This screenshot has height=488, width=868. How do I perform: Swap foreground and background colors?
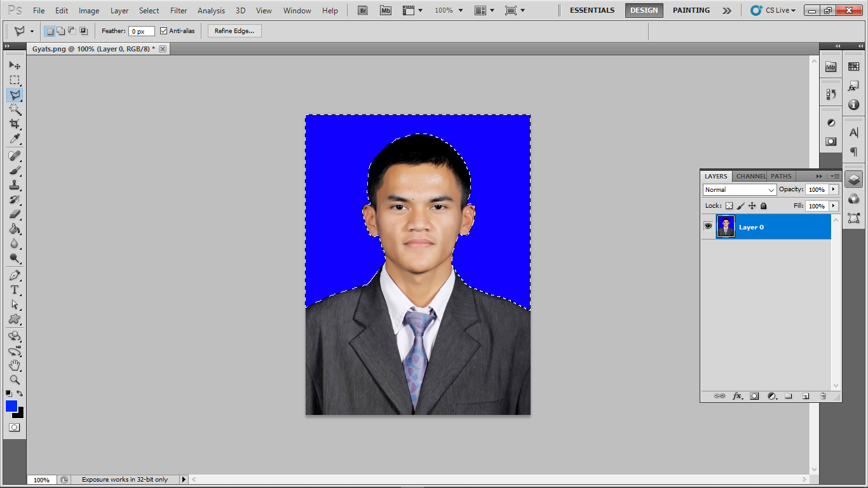pyautogui.click(x=20, y=394)
